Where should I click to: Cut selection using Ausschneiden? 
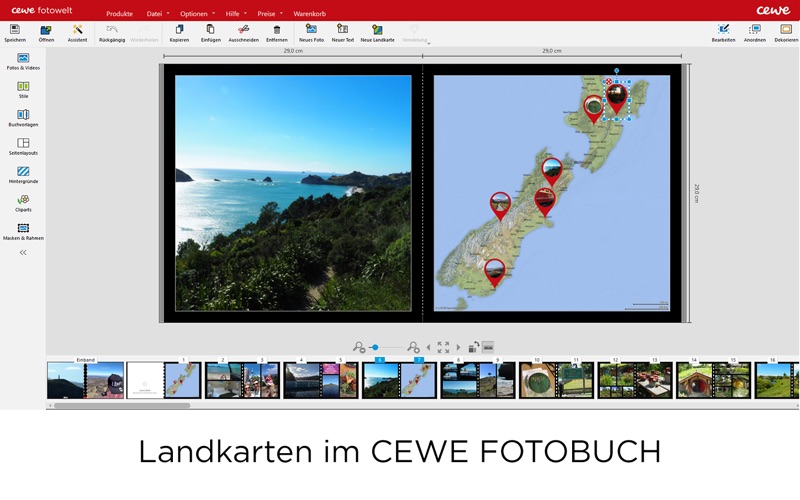[x=243, y=33]
